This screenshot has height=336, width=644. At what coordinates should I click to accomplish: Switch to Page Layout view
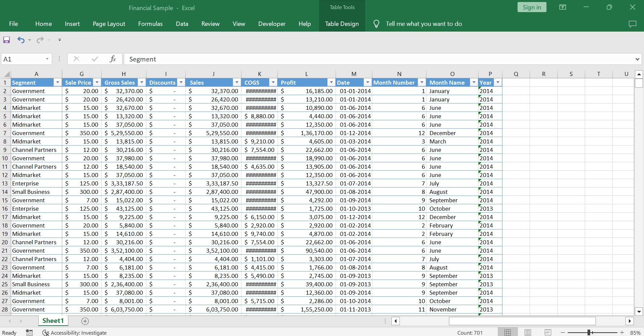(528, 332)
